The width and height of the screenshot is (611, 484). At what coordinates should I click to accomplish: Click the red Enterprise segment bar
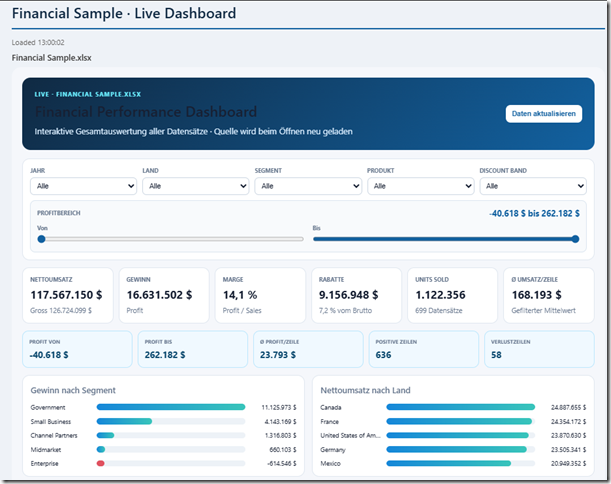[101, 463]
